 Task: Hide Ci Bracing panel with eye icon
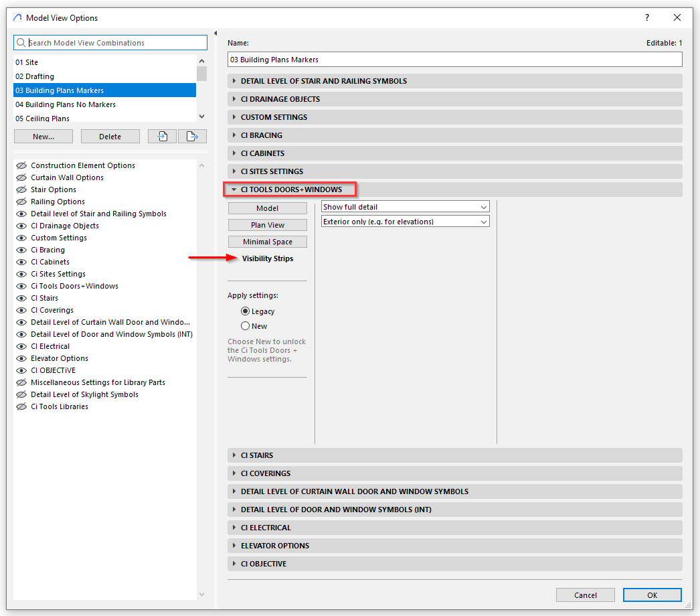21,250
